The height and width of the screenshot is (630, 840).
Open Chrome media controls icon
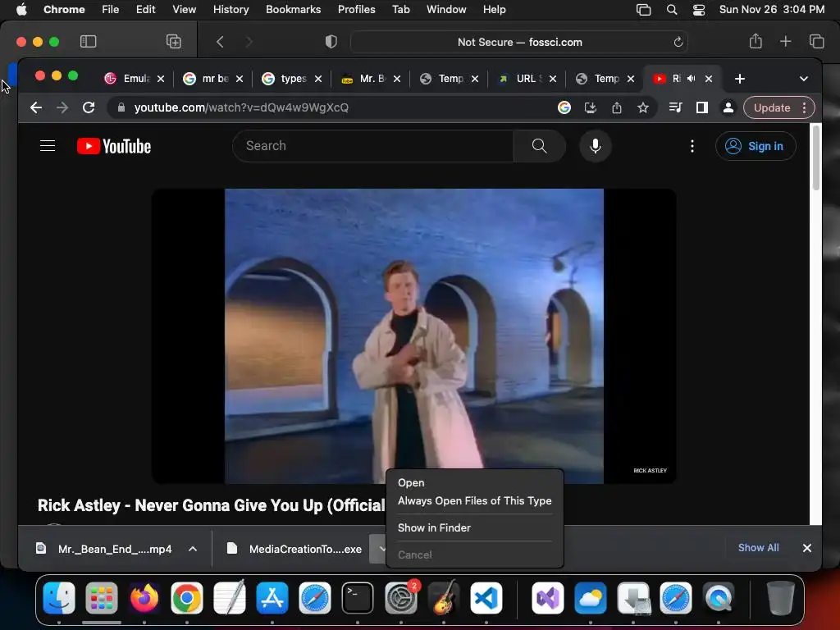pyautogui.click(x=676, y=107)
